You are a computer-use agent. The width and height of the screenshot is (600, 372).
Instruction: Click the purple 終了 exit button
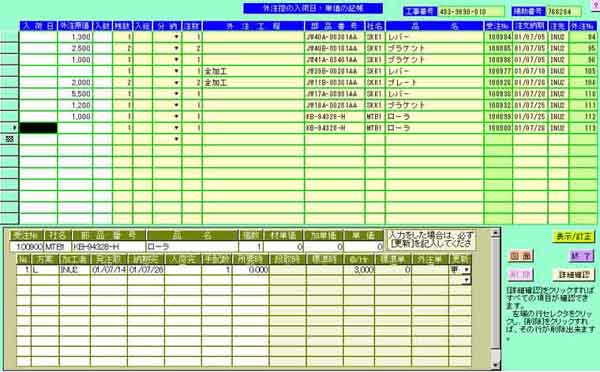(581, 256)
